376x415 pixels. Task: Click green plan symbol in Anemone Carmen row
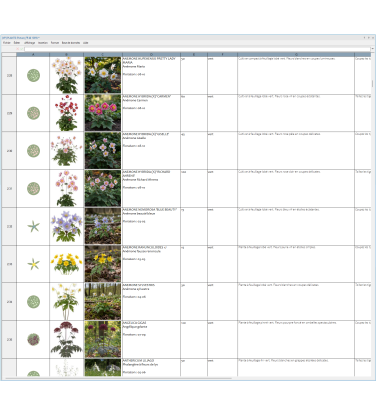tap(33, 113)
